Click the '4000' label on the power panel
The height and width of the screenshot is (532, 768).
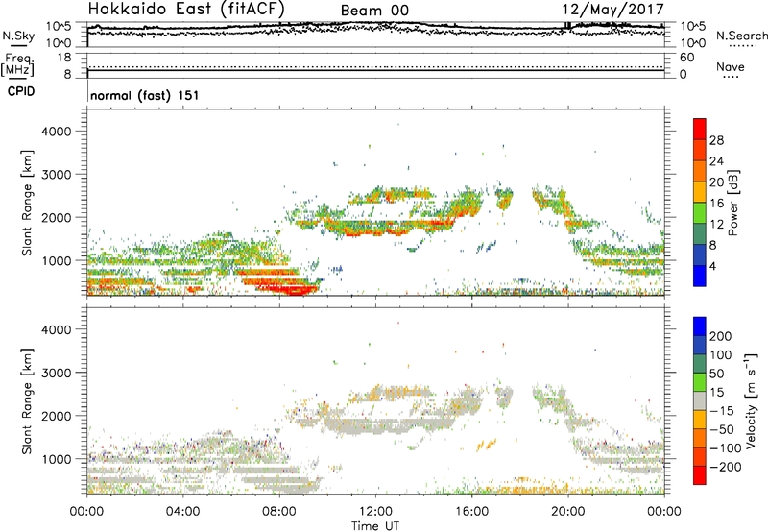pos(57,132)
